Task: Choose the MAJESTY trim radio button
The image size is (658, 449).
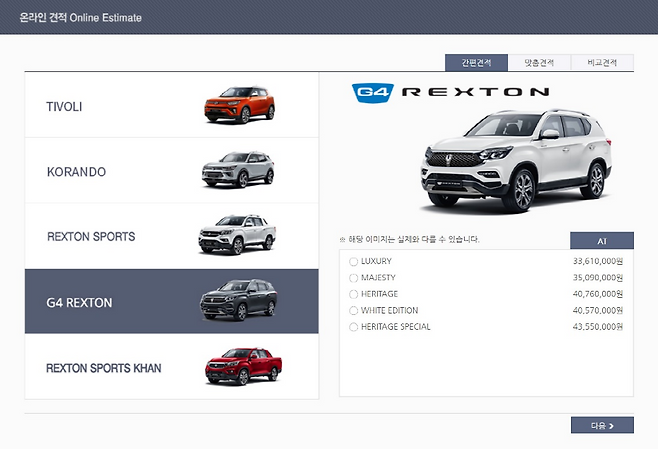Action: (x=353, y=278)
